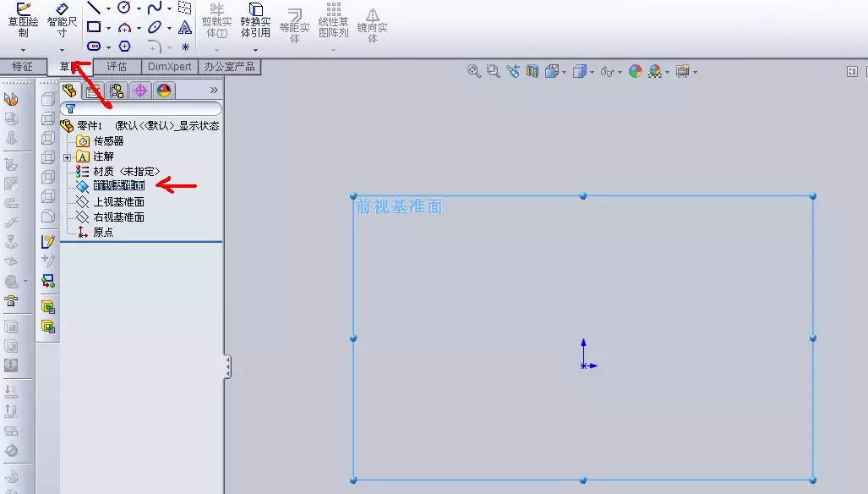Open the display style dropdown arrow
Screen dimensions: 868x494
pyautogui.click(x=592, y=72)
